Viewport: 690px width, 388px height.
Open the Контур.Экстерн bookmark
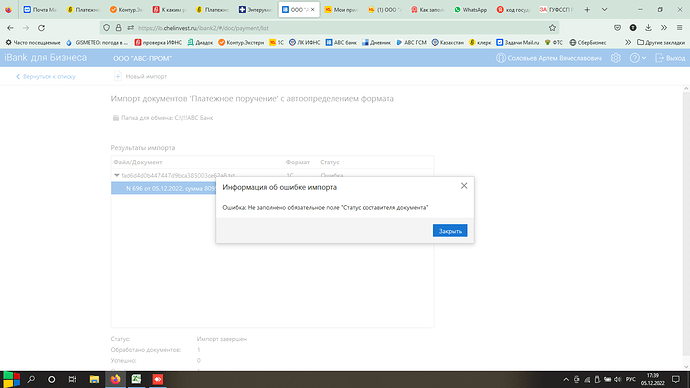coord(241,43)
